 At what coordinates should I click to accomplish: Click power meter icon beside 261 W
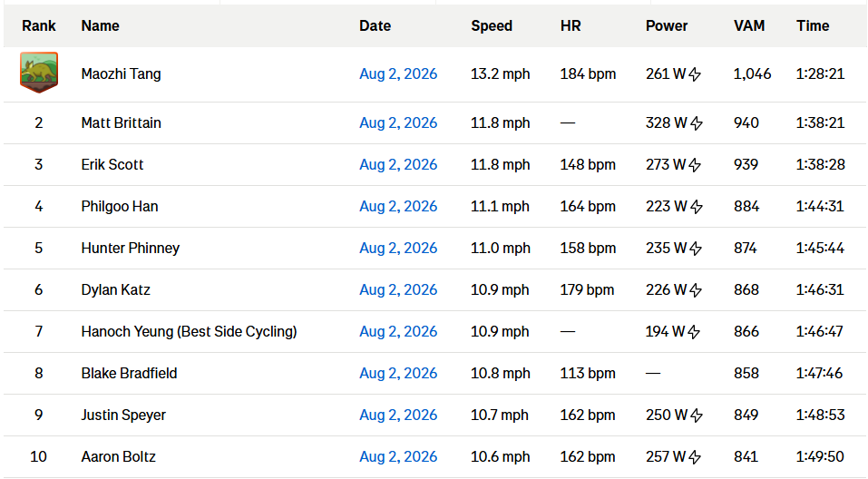pyautogui.click(x=696, y=74)
